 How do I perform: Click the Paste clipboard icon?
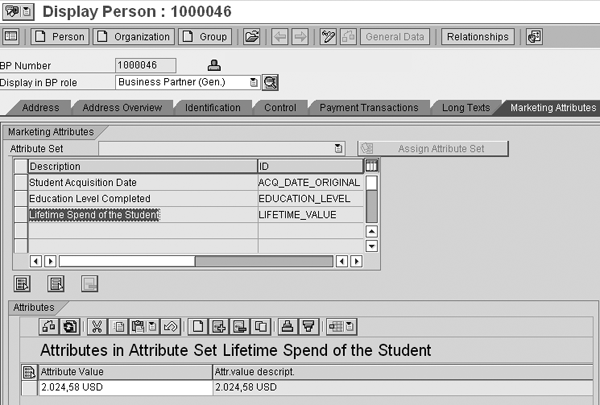click(x=138, y=327)
